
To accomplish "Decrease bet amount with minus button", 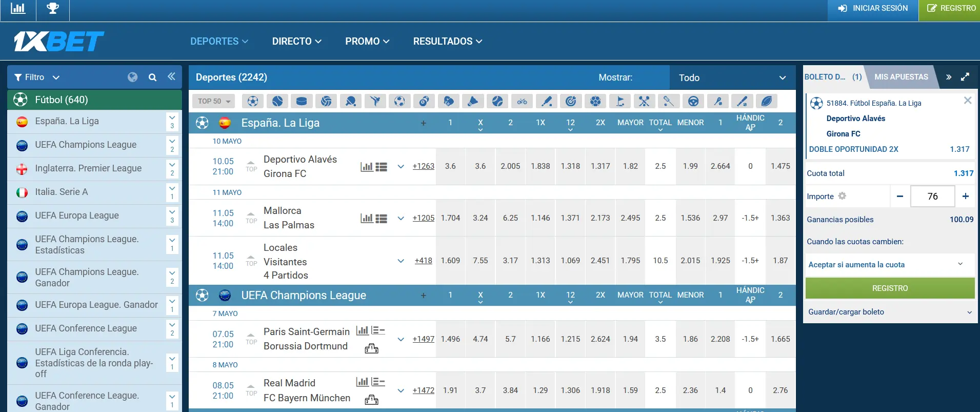I will click(900, 197).
